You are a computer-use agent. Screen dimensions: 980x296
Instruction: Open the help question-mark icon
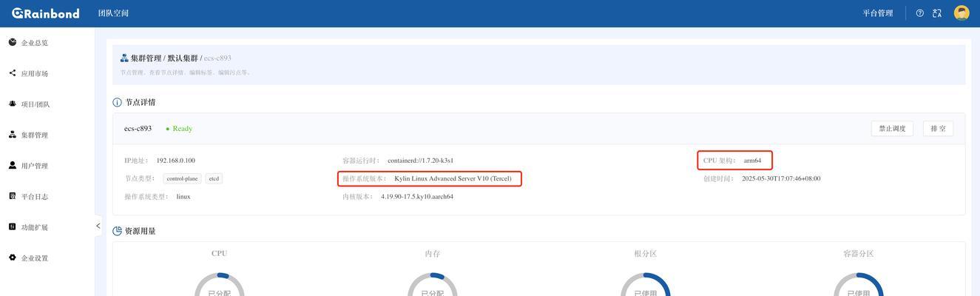(920, 13)
